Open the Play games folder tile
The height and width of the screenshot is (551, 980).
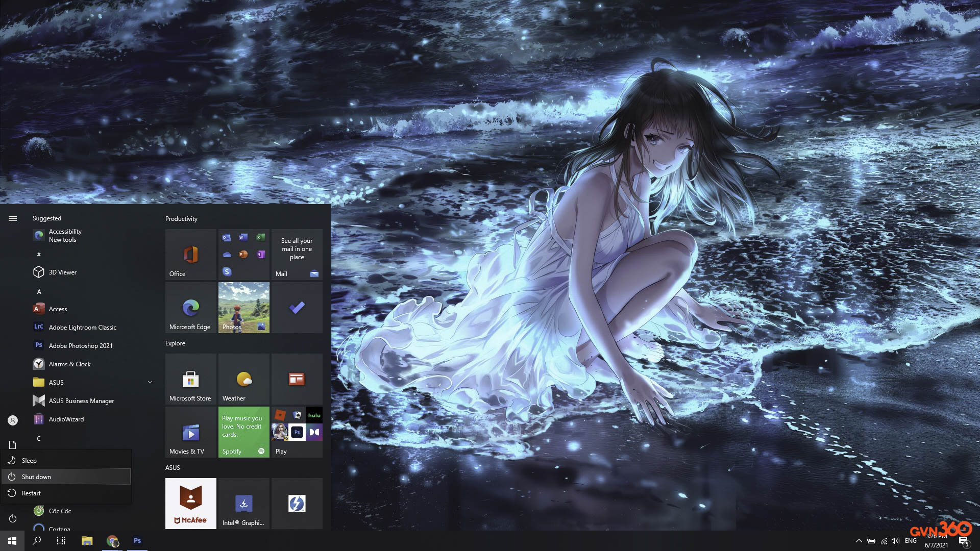(x=297, y=432)
